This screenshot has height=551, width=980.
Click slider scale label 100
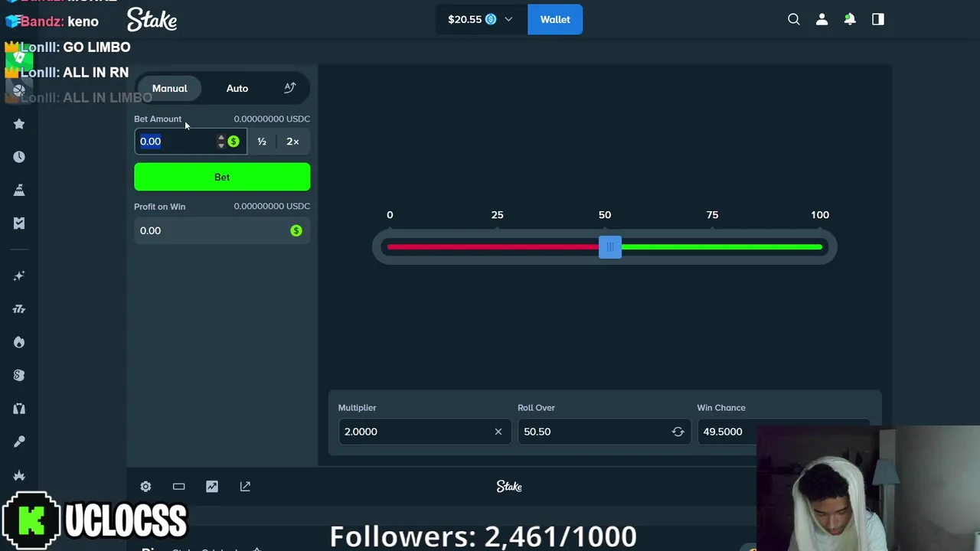pyautogui.click(x=820, y=215)
